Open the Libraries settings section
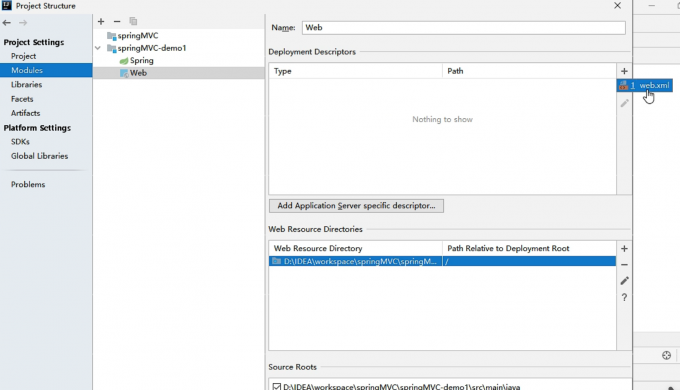The height and width of the screenshot is (390, 680). click(26, 85)
